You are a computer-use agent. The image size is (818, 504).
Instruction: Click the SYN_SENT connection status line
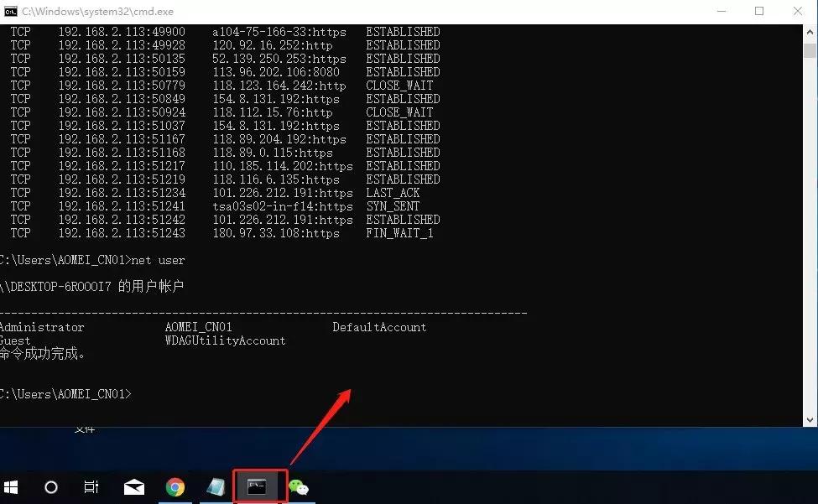pyautogui.click(x=394, y=205)
